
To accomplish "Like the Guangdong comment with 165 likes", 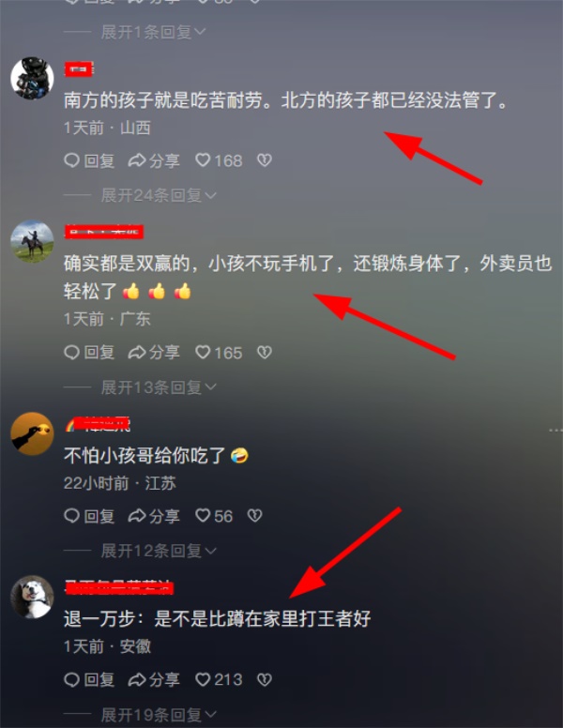I will pyautogui.click(x=219, y=353).
